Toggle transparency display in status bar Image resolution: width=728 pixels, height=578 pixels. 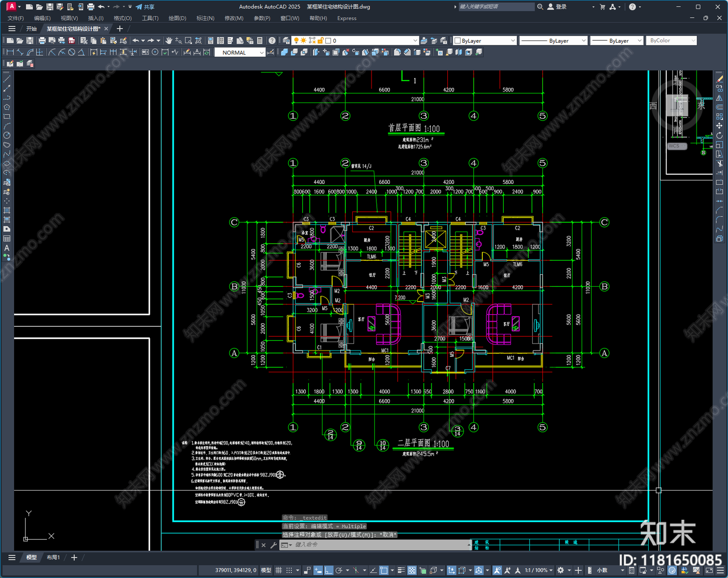coord(412,570)
